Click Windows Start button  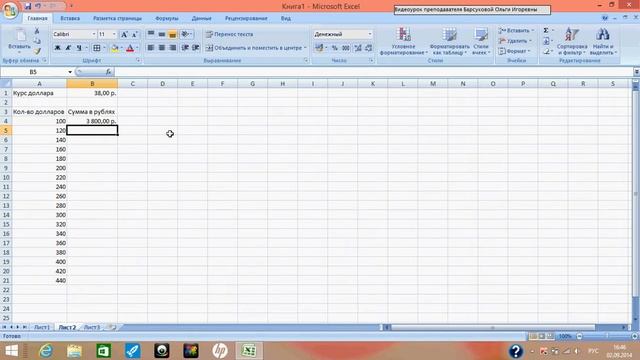click(11, 351)
